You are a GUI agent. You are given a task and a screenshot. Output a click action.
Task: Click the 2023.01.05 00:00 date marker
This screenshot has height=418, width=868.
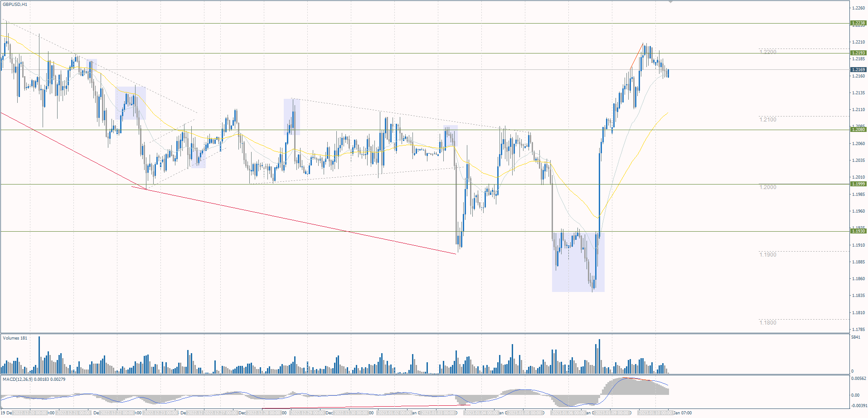pyautogui.click(x=525, y=413)
